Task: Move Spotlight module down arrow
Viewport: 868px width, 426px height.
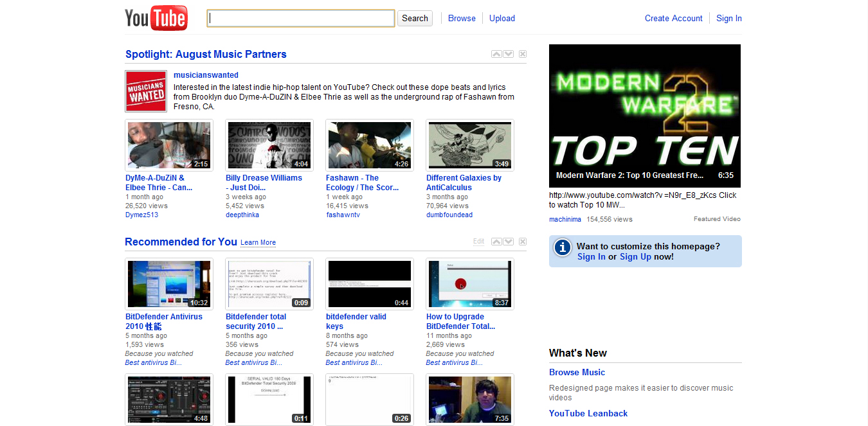Action: (508, 54)
